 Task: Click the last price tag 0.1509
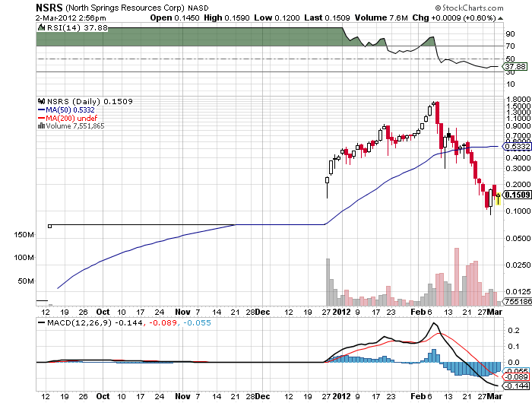point(516,195)
